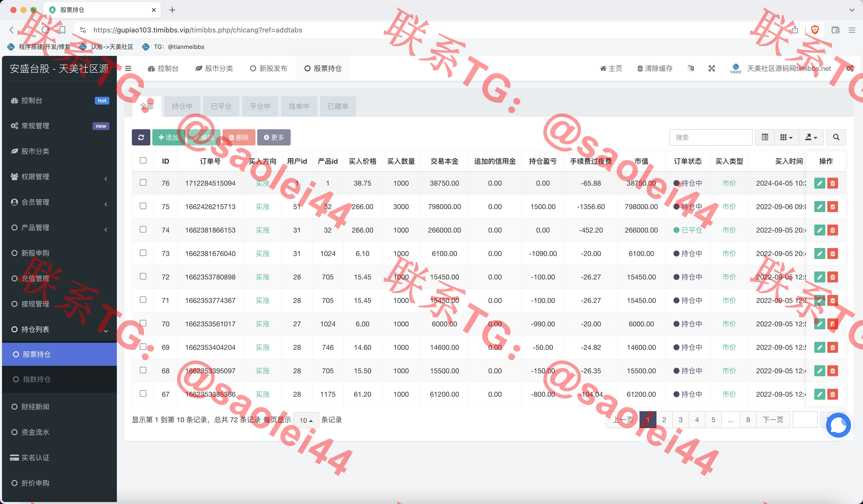Toggle the select-all checkbox in table header
The width and height of the screenshot is (863, 504).
point(143,160)
